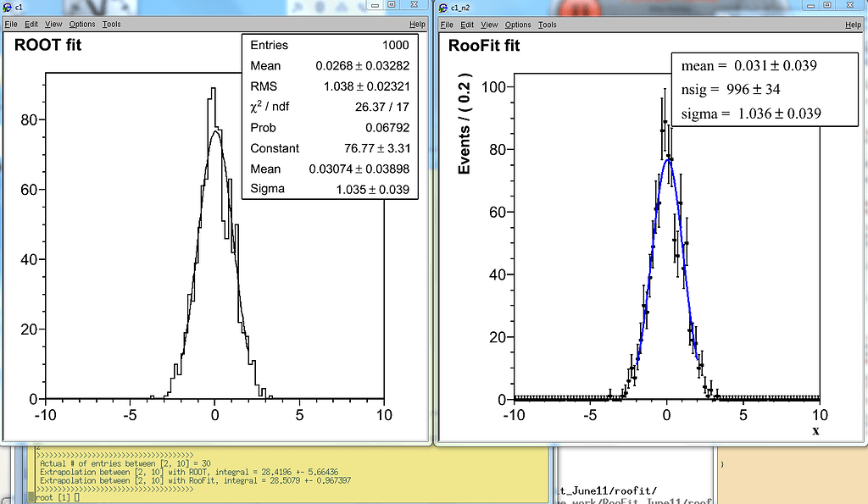Click the x axis label on the RooFit plot
The width and height of the screenshot is (868, 504).
(x=814, y=430)
